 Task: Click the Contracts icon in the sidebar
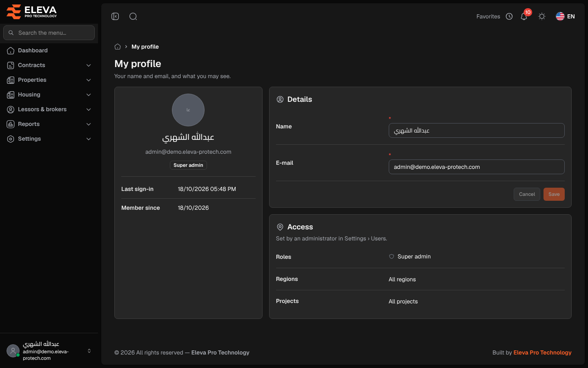pos(11,65)
